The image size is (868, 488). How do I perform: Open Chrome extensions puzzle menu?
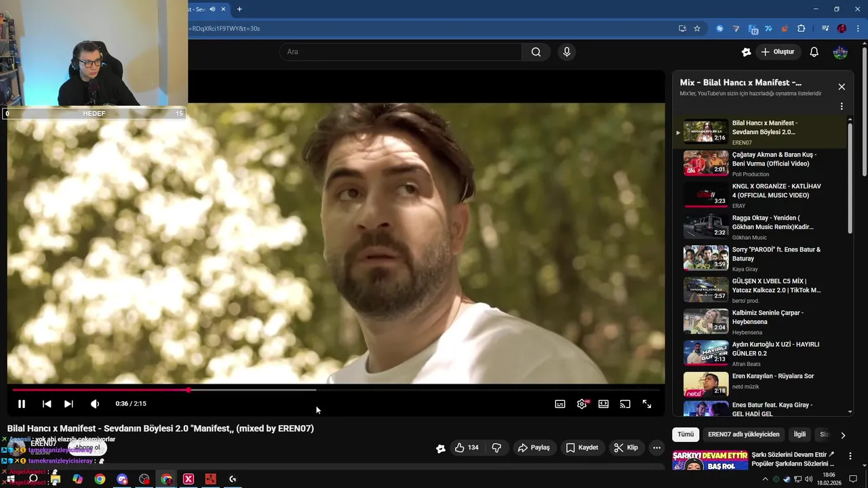tap(801, 28)
